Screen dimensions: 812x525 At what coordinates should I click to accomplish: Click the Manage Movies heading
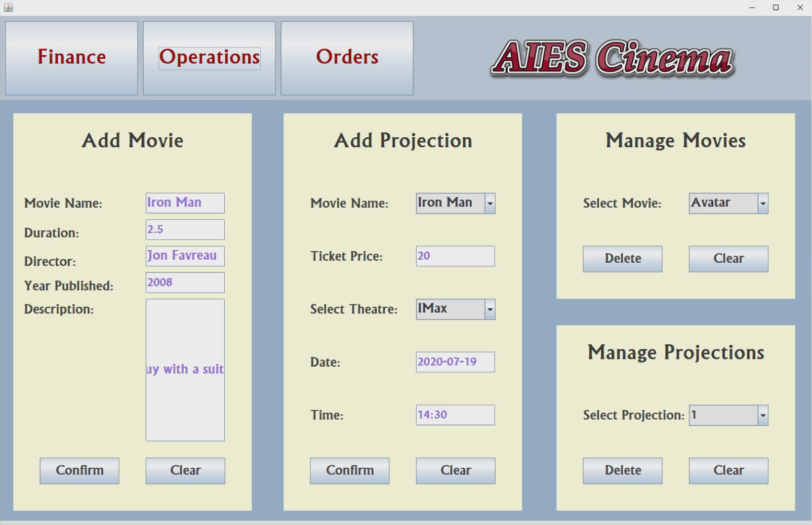676,141
